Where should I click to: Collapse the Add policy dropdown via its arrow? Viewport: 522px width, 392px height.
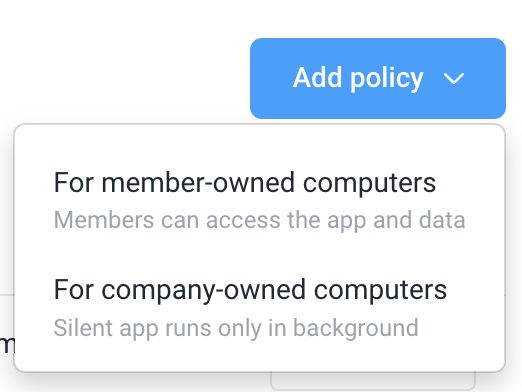(x=454, y=79)
